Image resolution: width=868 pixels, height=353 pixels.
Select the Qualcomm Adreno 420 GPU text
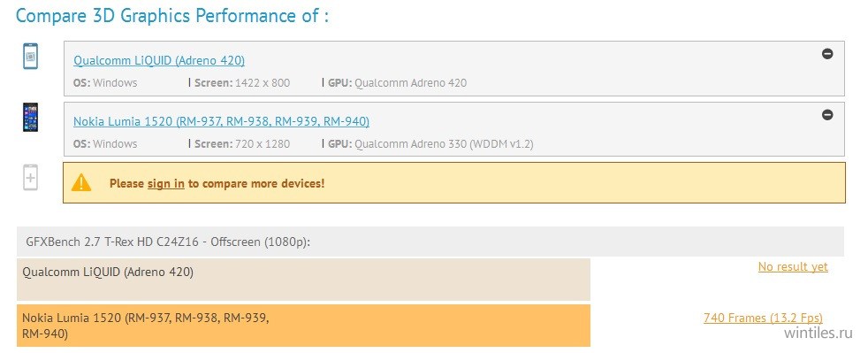tap(410, 83)
